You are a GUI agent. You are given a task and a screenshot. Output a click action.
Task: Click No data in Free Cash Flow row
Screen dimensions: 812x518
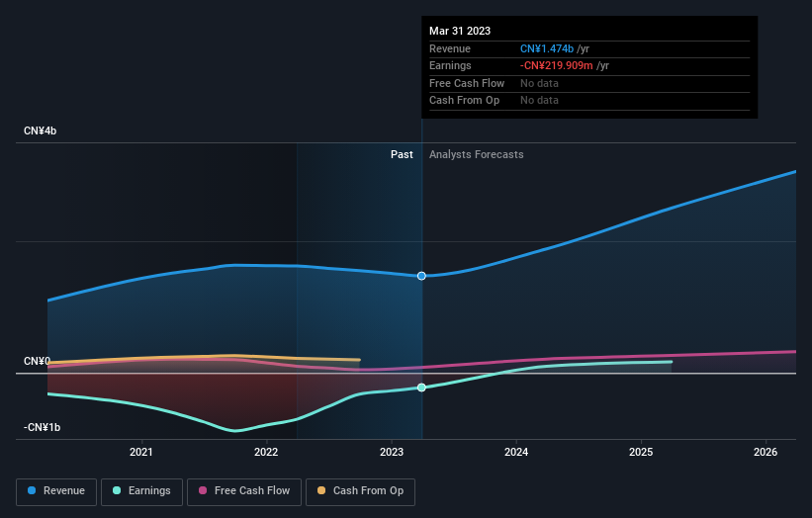540,83
